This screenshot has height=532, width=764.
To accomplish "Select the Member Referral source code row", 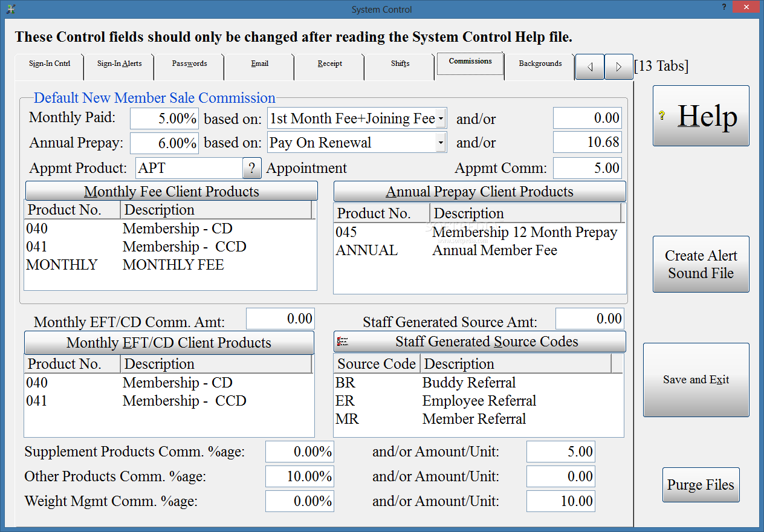I will [x=478, y=420].
